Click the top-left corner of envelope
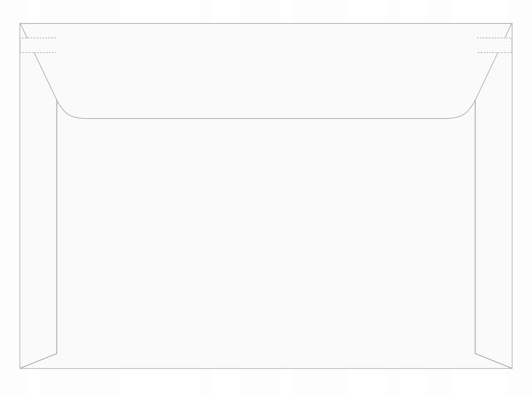The width and height of the screenshot is (532, 395). 20,24
